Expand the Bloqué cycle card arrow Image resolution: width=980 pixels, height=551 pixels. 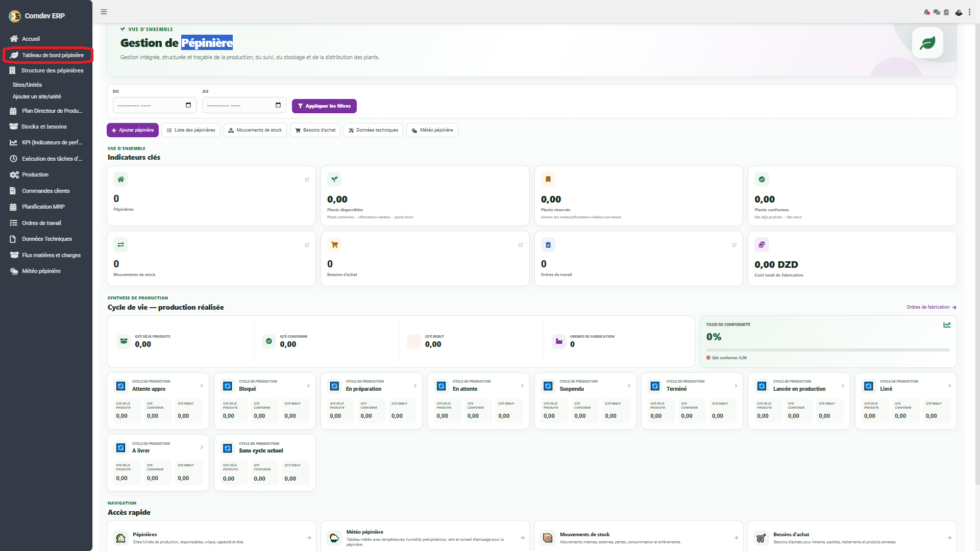(308, 386)
